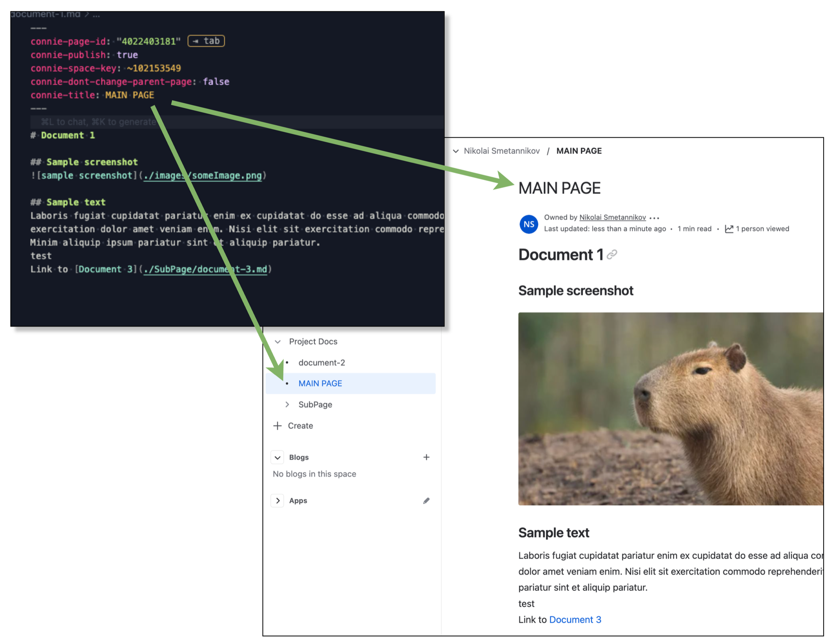Click the Nikolai Smetannikov breadcrumb item
The width and height of the screenshot is (832, 644).
tap(502, 151)
